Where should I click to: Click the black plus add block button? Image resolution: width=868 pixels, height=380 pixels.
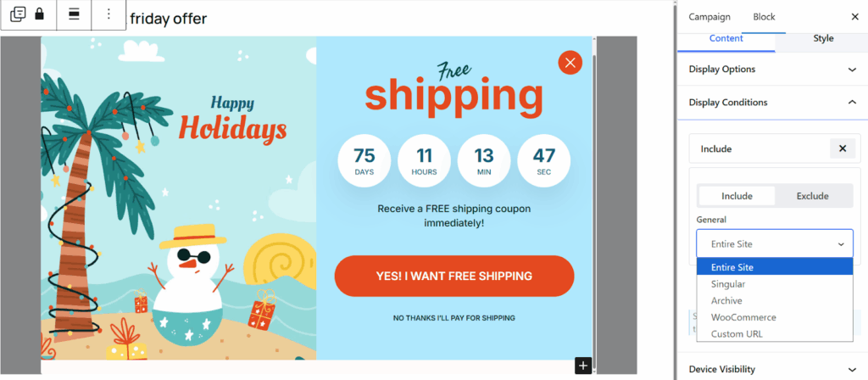582,366
